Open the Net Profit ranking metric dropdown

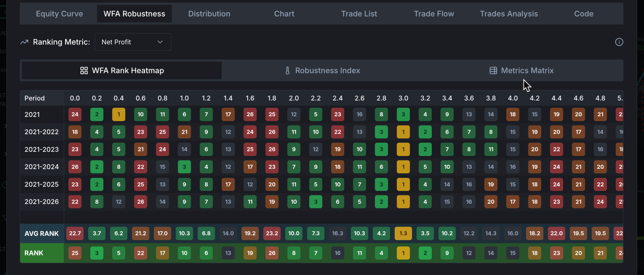click(x=133, y=42)
